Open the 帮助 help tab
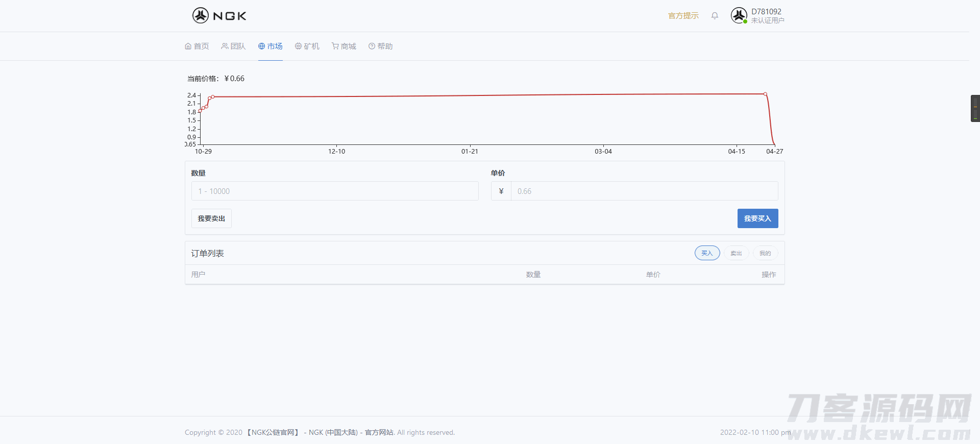Viewport: 980px width, 444px height. point(381,46)
